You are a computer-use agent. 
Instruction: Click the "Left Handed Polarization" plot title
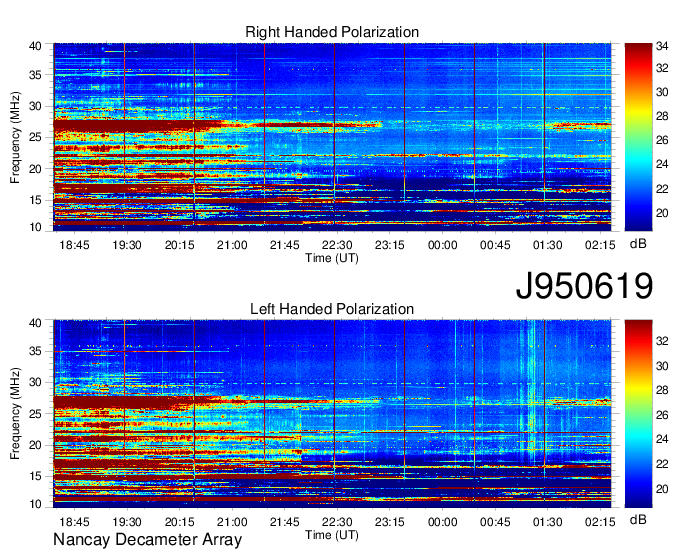[x=332, y=309]
